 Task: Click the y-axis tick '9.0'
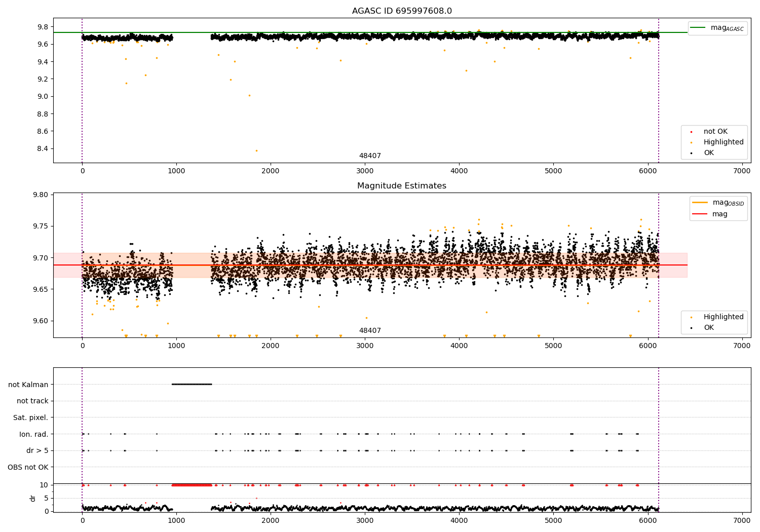coord(43,97)
